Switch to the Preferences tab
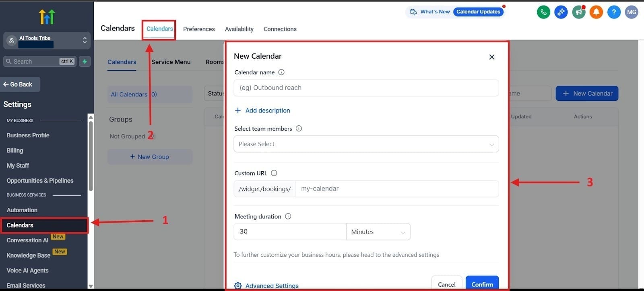This screenshot has height=291, width=644. pos(199,29)
